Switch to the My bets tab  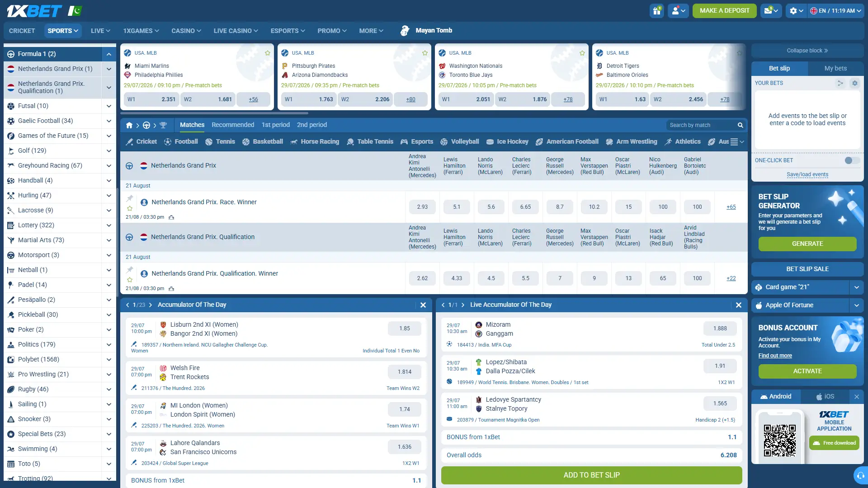[835, 69]
